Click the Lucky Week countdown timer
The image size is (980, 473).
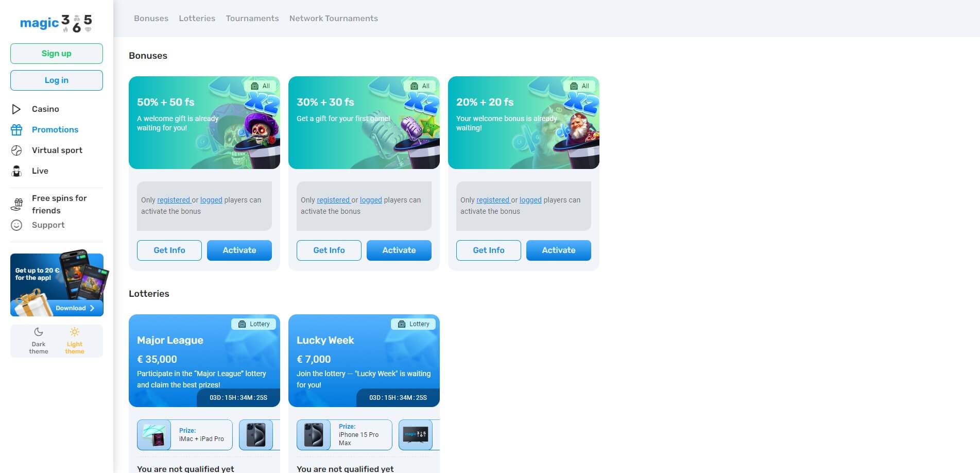(x=398, y=398)
